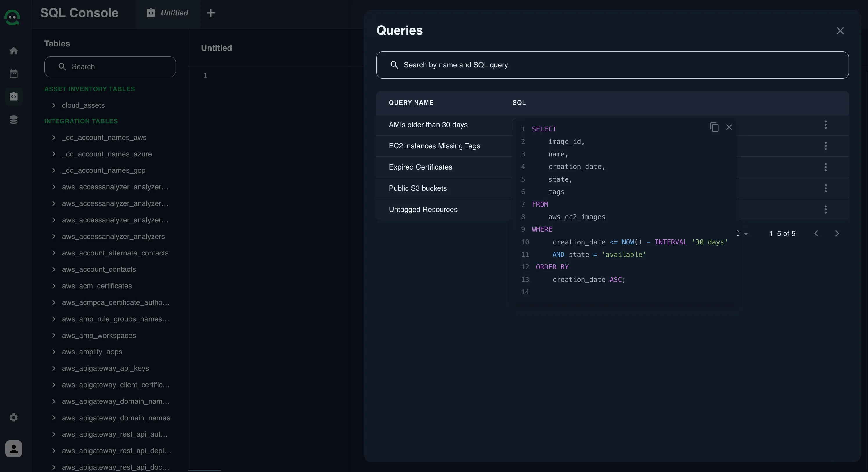The height and width of the screenshot is (472, 868).
Task: Expand aws_account_contacts table
Action: (54, 269)
